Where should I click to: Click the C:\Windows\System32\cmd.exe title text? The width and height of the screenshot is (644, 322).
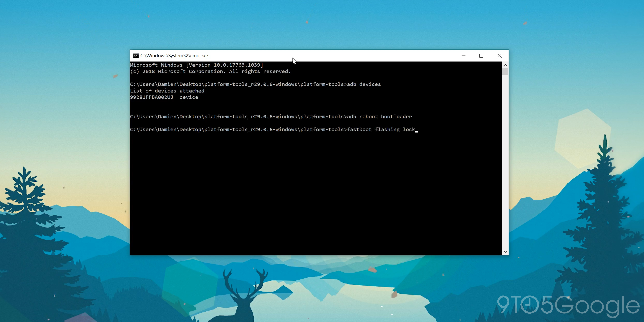pyautogui.click(x=174, y=56)
